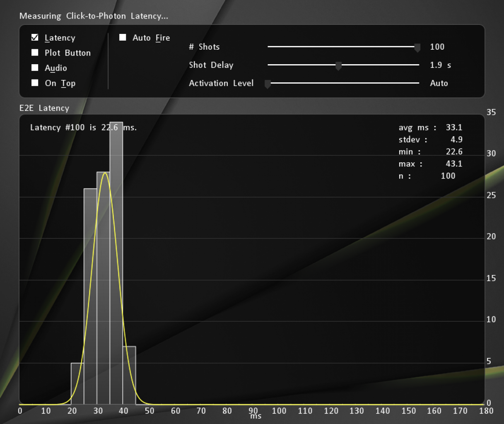Click the shot delay value 1.9 s

441,65
